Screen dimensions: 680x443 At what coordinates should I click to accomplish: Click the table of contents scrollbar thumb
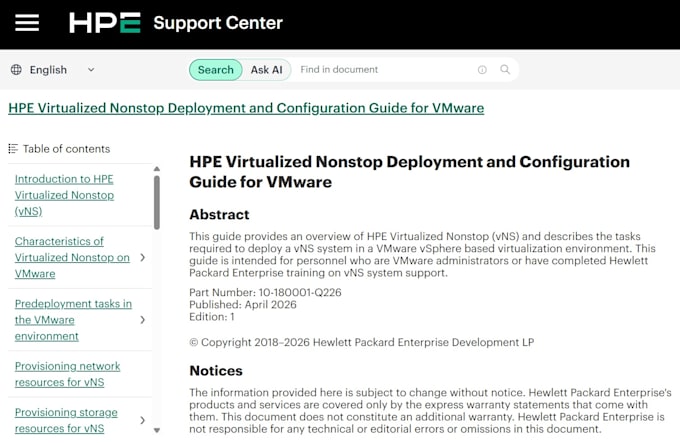click(157, 202)
